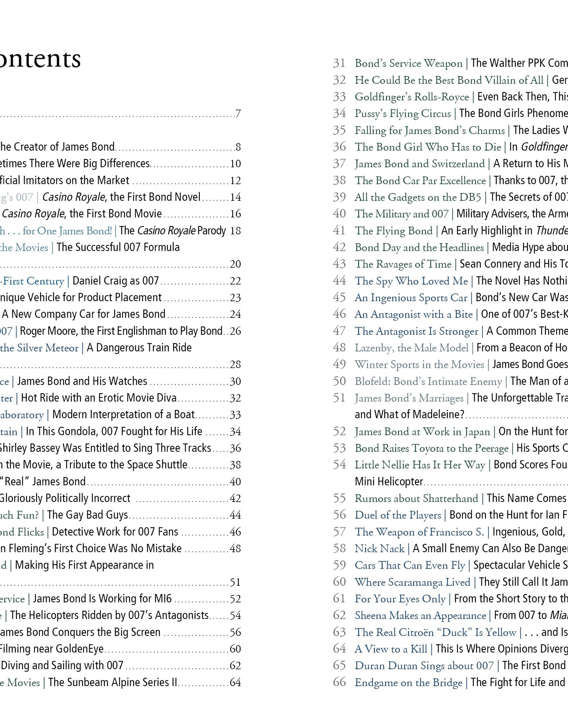The image size is (568, 728).
Task: Click 'In This Gondola, 007 Fought' line
Action: [x=114, y=432]
